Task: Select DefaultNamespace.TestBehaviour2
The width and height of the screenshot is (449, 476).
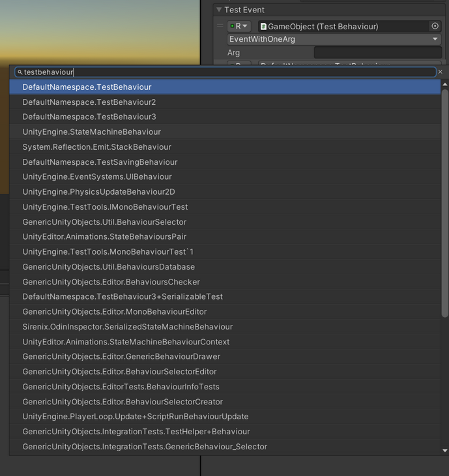Action: coord(225,102)
